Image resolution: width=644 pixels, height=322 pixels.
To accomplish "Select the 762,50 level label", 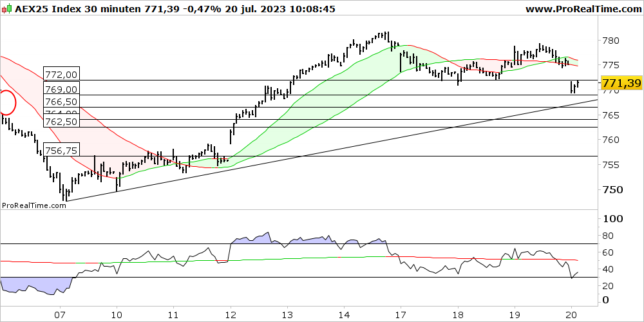I will point(61,122).
